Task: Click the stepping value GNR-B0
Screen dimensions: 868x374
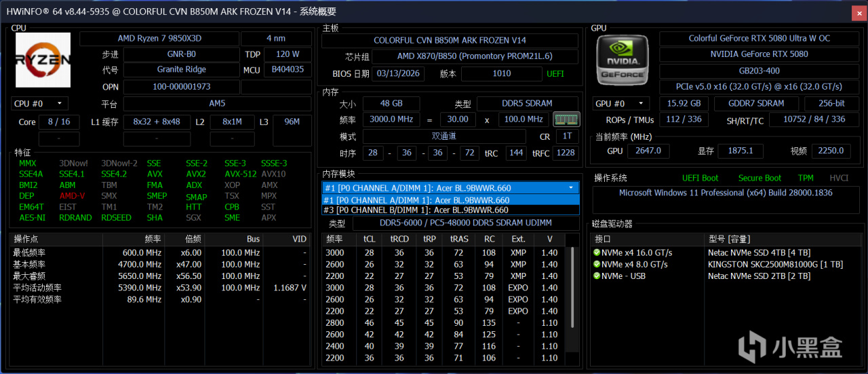Action: (x=181, y=54)
